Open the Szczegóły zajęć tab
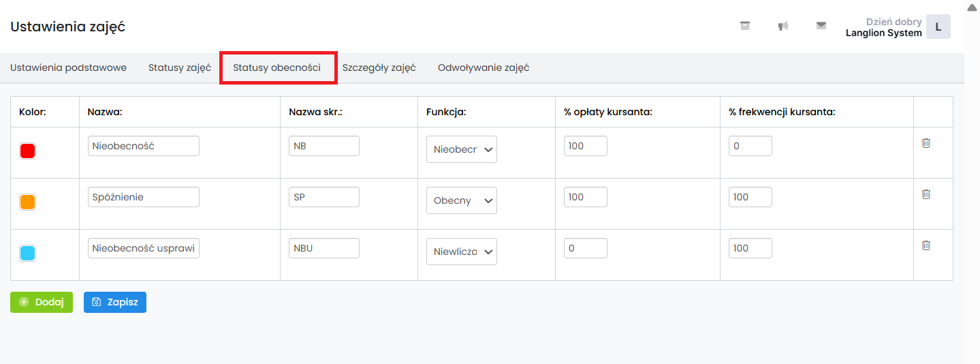Screen dimensions: 980x364 pos(379,68)
